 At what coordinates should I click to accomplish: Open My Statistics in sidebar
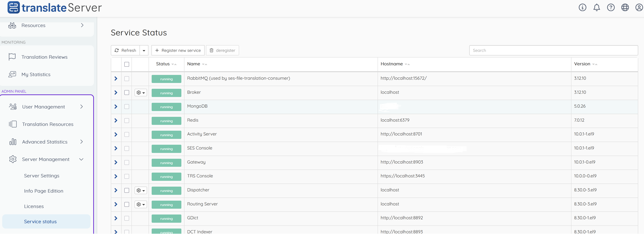36,74
